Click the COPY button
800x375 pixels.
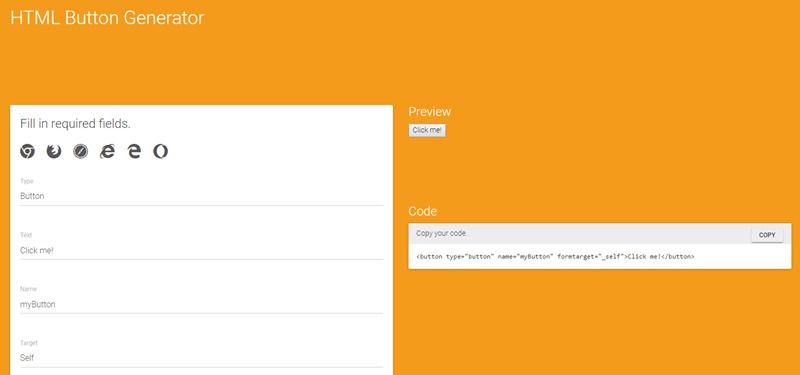pyautogui.click(x=767, y=235)
